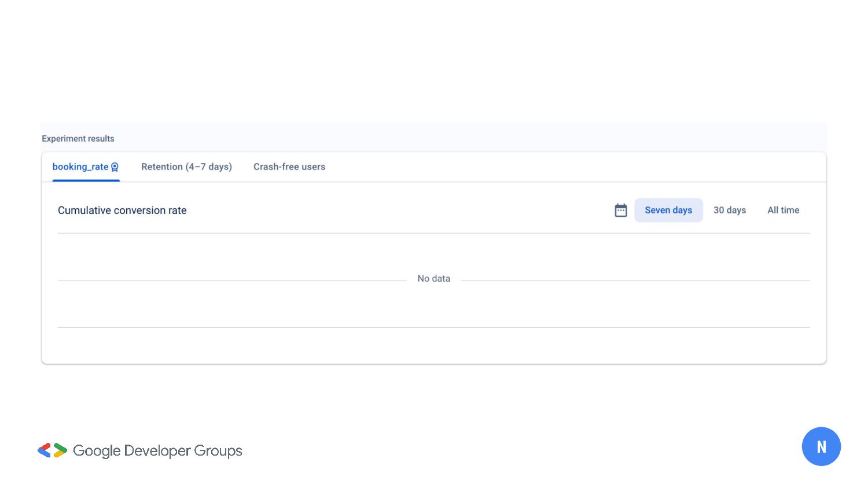
Task: Click the red-blue left bracket logo
Action: pos(44,450)
